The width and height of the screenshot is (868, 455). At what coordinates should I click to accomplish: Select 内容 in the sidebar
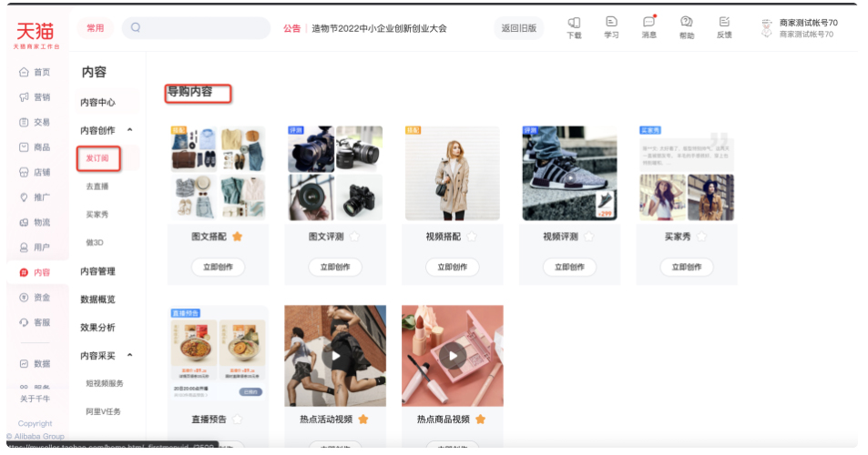[35, 272]
